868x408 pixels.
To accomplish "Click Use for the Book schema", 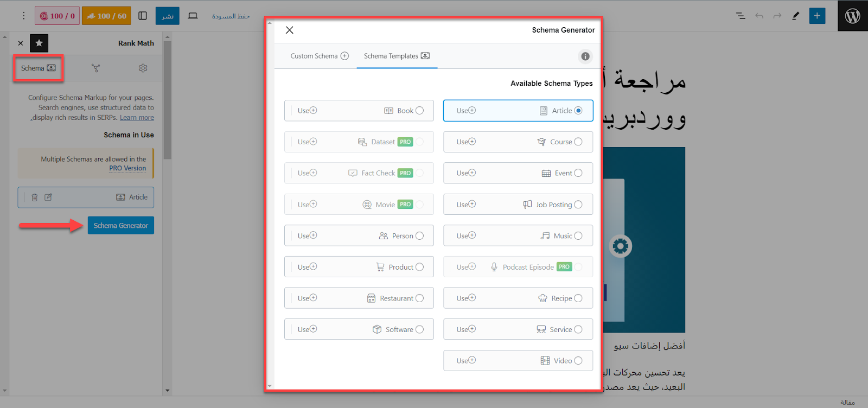I will tap(307, 111).
